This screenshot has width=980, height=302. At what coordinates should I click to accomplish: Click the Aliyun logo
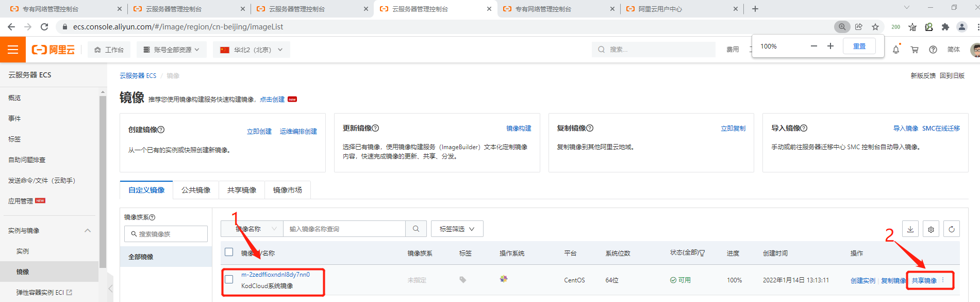[x=53, y=50]
